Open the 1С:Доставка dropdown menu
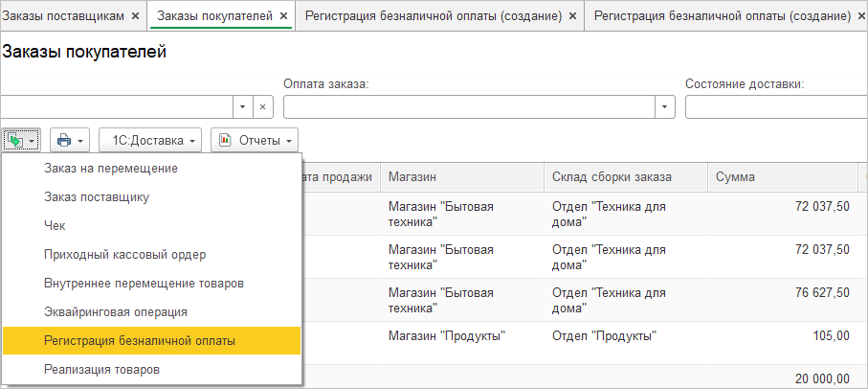Image resolution: width=868 pixels, height=389 pixels. [150, 140]
